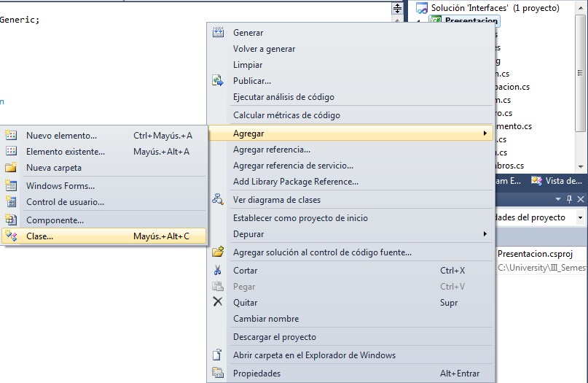Click the Componente icon
This screenshot has width=588, height=383.
[x=11, y=220]
